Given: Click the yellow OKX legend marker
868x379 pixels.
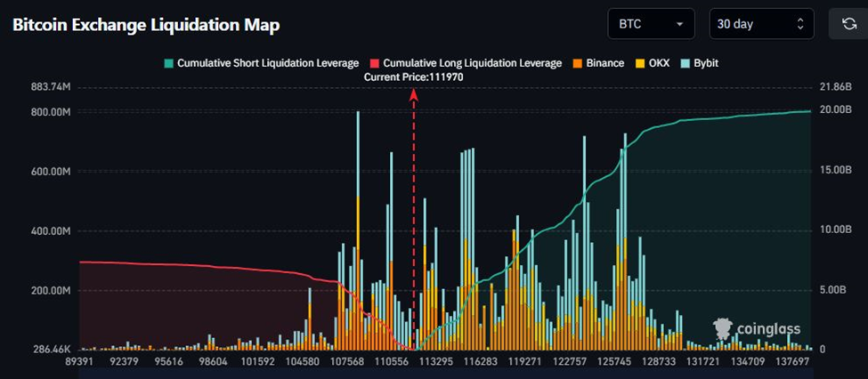Looking at the screenshot, I should tap(641, 63).
